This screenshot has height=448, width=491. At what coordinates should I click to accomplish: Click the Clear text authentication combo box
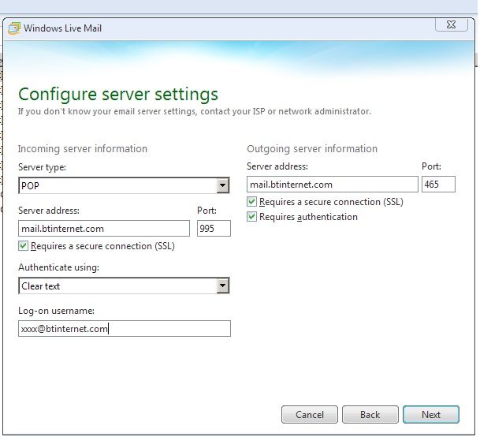124,286
